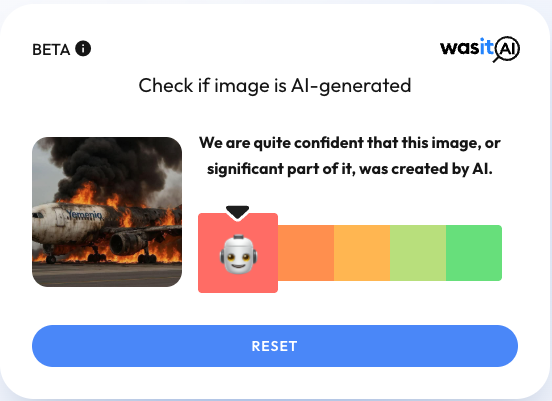
Task: Click the magnifier AI logo icon
Action: coord(507,49)
